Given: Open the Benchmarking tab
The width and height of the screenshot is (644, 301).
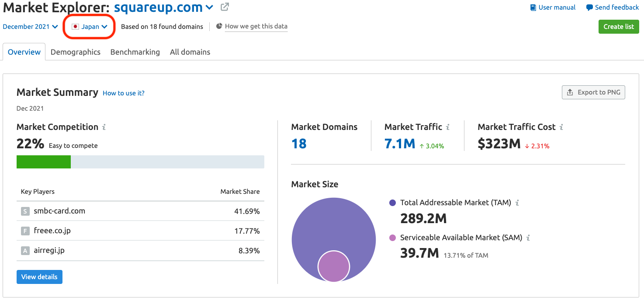Looking at the screenshot, I should (x=135, y=52).
